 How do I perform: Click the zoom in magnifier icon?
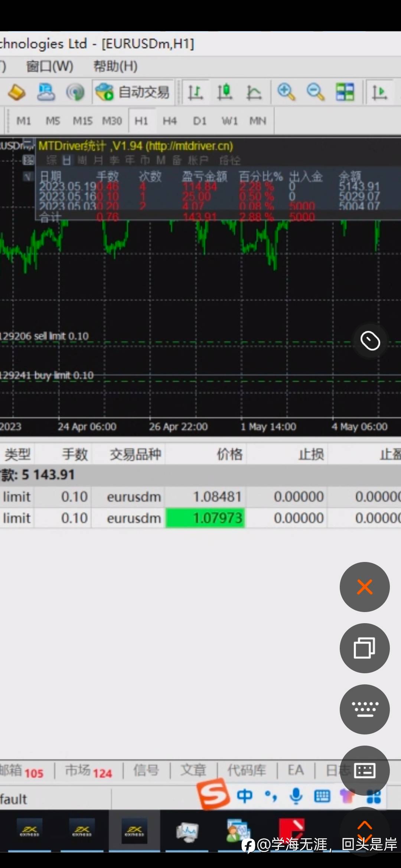[x=286, y=92]
